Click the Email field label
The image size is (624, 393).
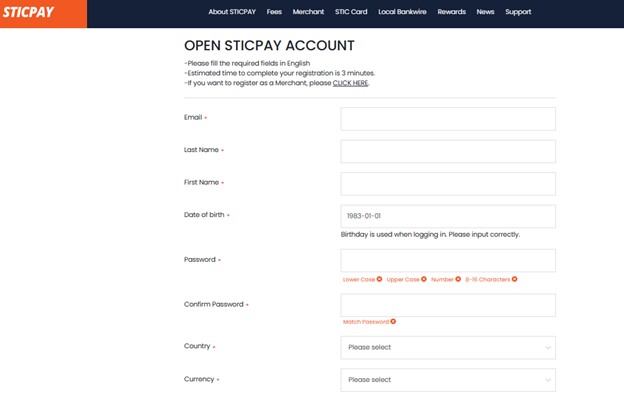coord(193,117)
